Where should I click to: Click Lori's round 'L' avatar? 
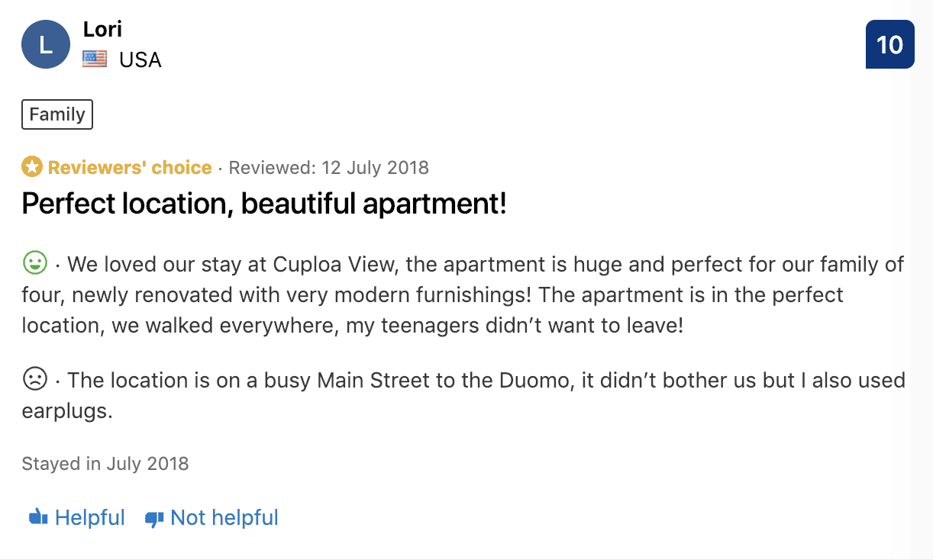[46, 45]
